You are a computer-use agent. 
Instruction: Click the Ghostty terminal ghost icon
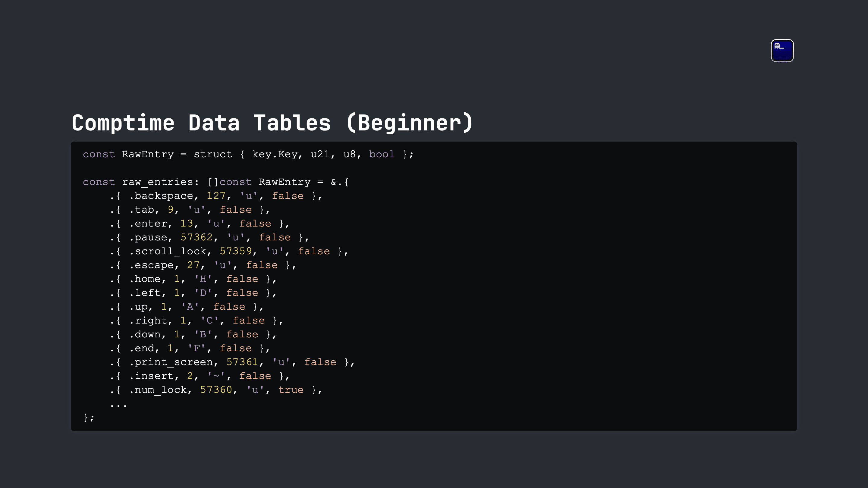click(x=782, y=51)
